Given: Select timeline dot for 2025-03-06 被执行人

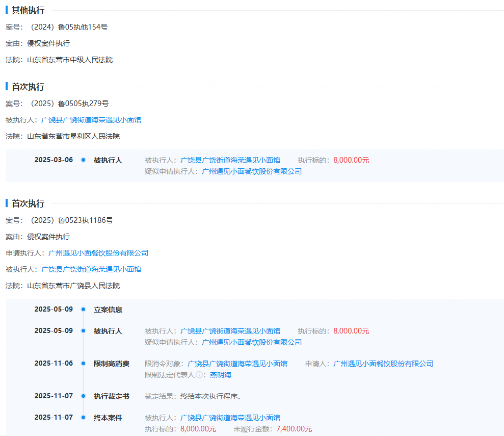Looking at the screenshot, I should tap(83, 160).
